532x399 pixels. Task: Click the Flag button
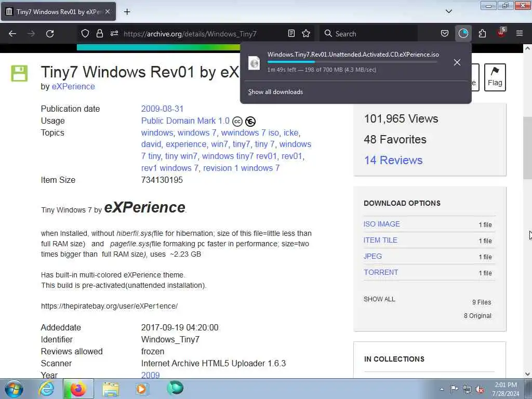click(x=495, y=77)
